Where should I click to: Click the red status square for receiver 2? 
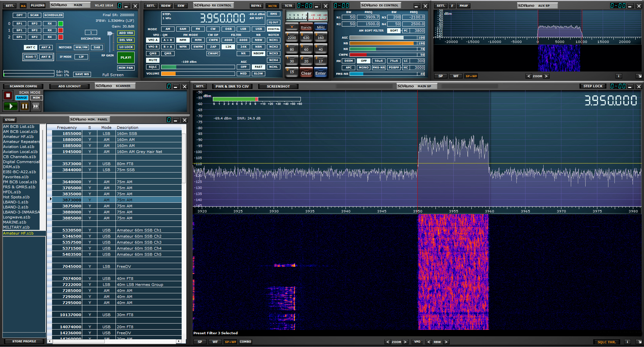60,37
